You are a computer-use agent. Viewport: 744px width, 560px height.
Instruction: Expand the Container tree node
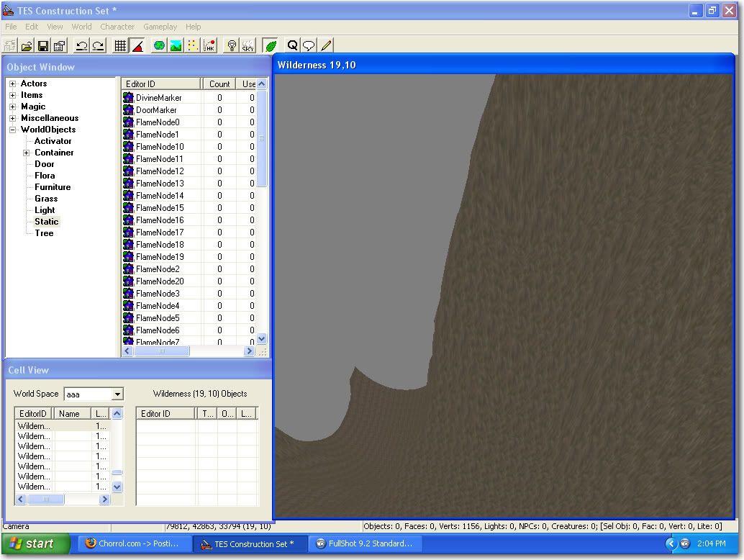point(27,153)
